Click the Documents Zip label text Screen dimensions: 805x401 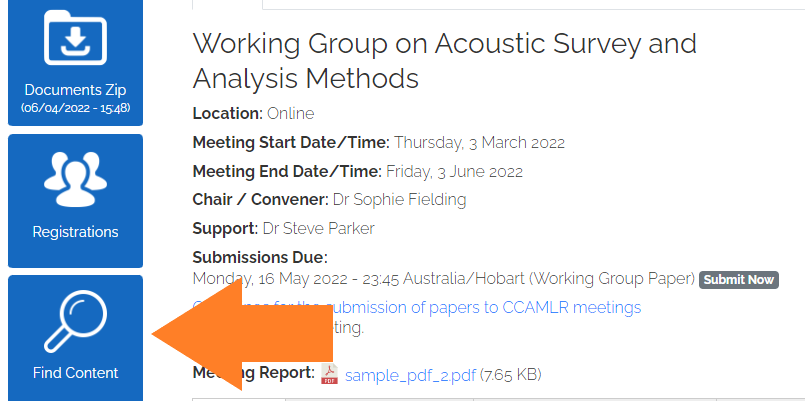[75, 90]
